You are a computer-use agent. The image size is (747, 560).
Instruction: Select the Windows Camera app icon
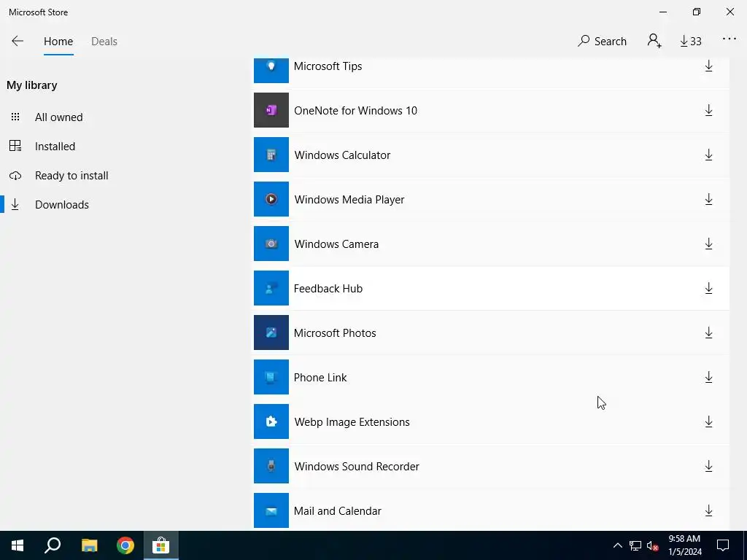point(271,244)
